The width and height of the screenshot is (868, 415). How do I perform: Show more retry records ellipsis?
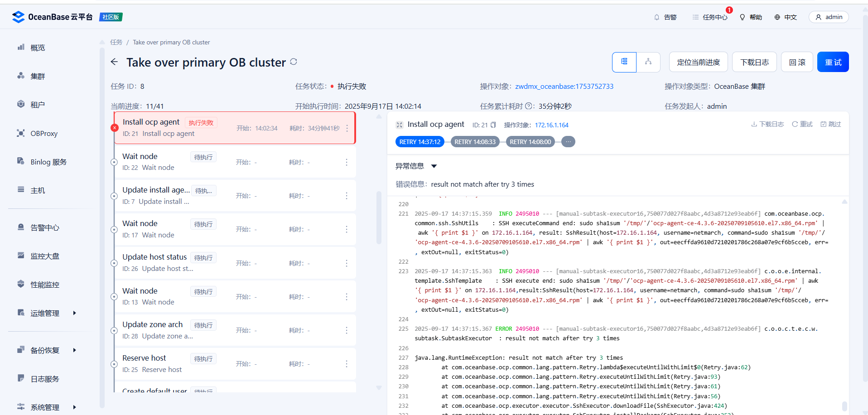click(x=568, y=142)
